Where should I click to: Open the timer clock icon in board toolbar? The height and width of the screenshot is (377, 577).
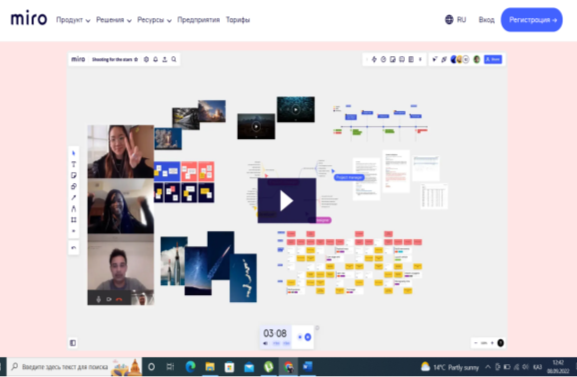point(383,59)
